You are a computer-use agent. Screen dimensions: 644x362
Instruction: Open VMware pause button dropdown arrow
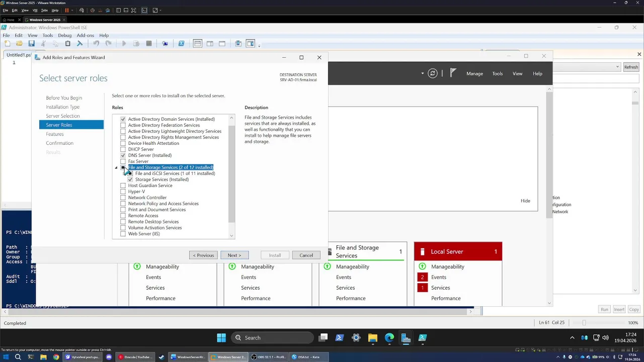pos(72,10)
